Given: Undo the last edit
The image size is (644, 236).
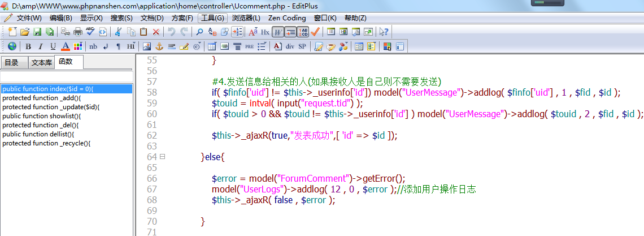Looking at the screenshot, I should click(x=172, y=32).
